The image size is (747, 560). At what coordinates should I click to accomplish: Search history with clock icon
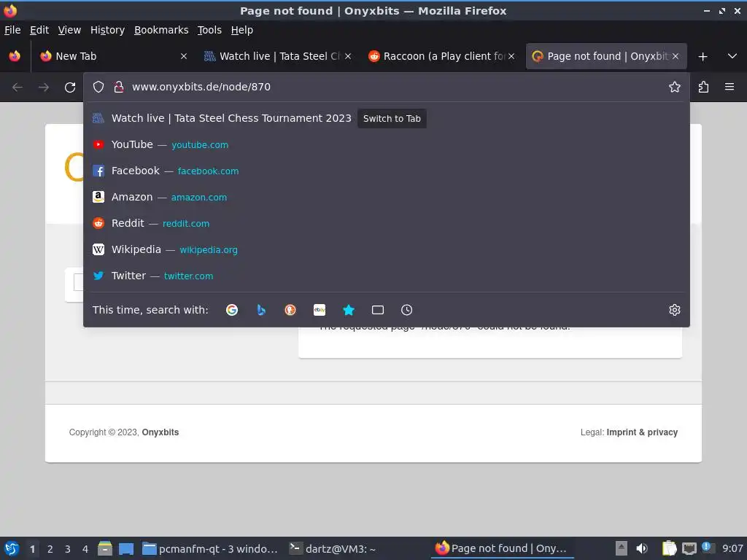pyautogui.click(x=406, y=310)
